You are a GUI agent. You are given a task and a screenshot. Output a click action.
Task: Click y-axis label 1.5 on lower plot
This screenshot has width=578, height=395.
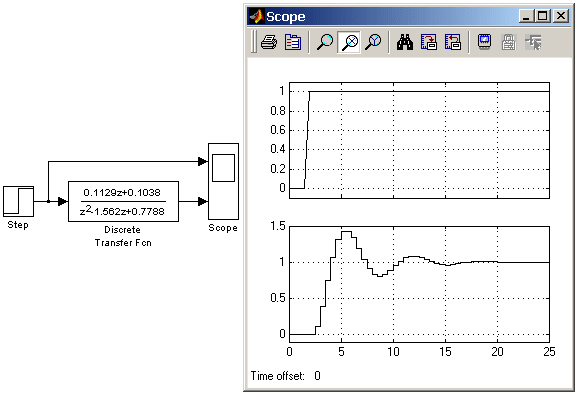278,226
